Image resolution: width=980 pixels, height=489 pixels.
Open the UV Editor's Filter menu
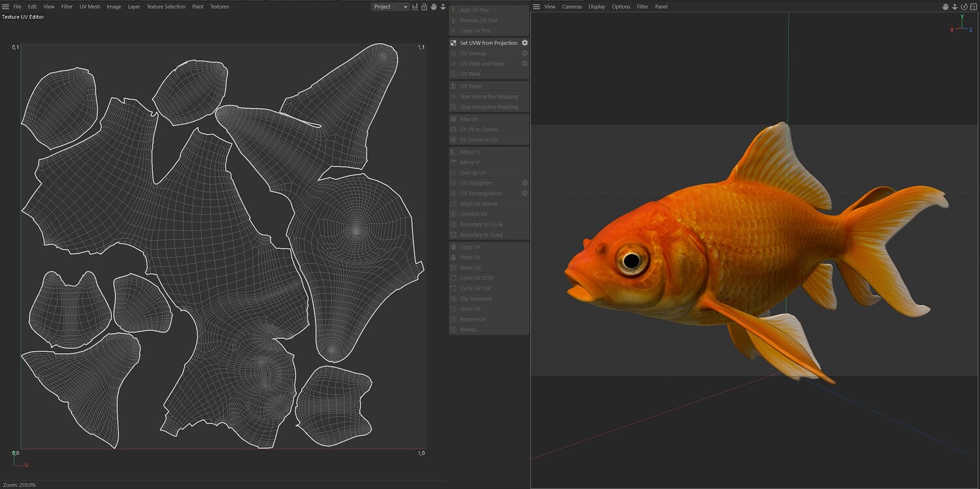coord(67,7)
